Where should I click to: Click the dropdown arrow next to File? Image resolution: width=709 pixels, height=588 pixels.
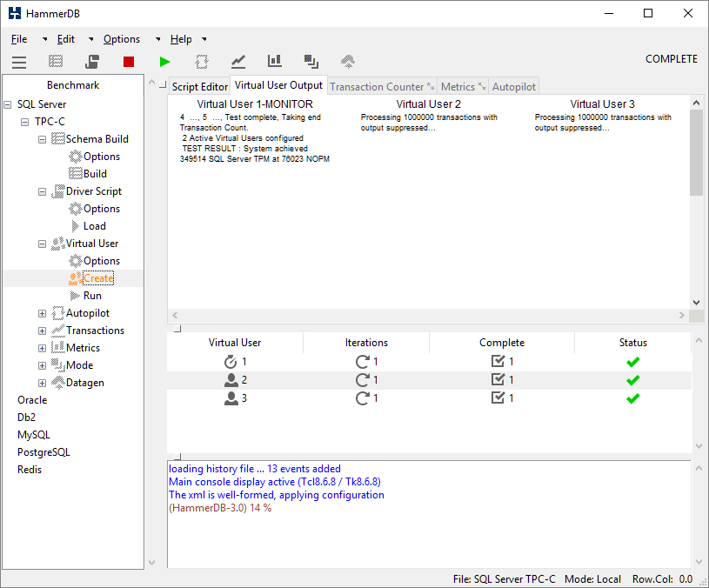pos(44,40)
